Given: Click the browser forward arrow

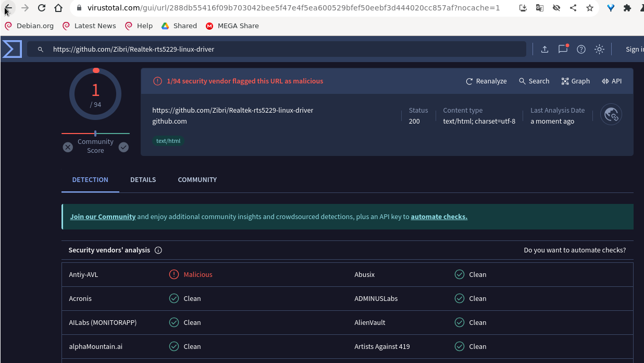Looking at the screenshot, I should pos(25,8).
